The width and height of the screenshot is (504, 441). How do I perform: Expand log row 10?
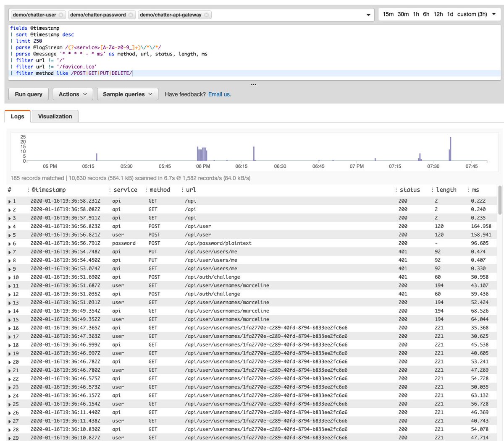pos(10,277)
